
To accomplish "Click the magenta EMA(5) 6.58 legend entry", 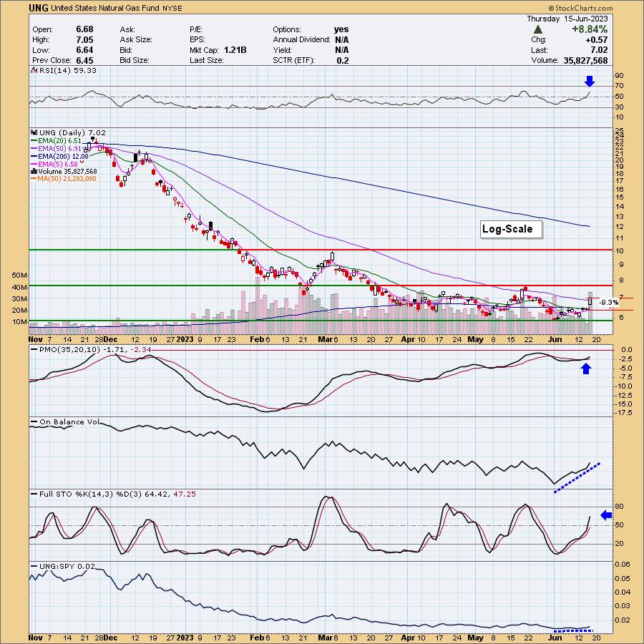I will click(x=54, y=164).
